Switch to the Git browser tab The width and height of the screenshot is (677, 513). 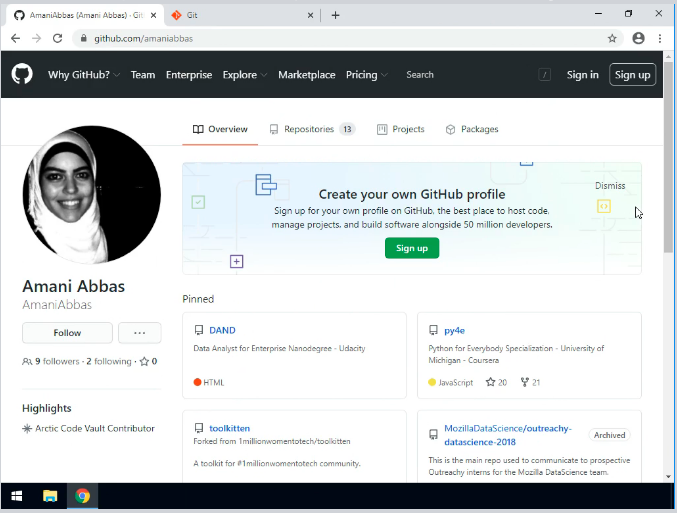pos(242,15)
